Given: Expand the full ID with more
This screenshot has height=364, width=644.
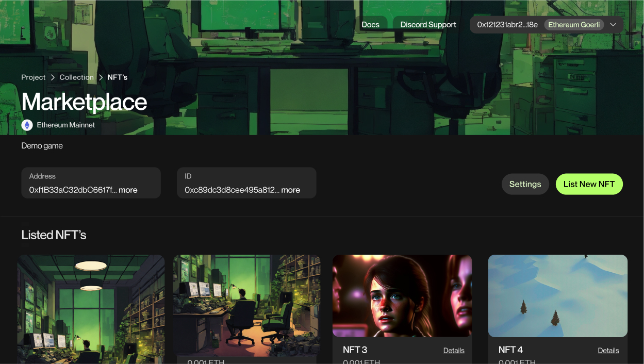Looking at the screenshot, I should pyautogui.click(x=291, y=190).
